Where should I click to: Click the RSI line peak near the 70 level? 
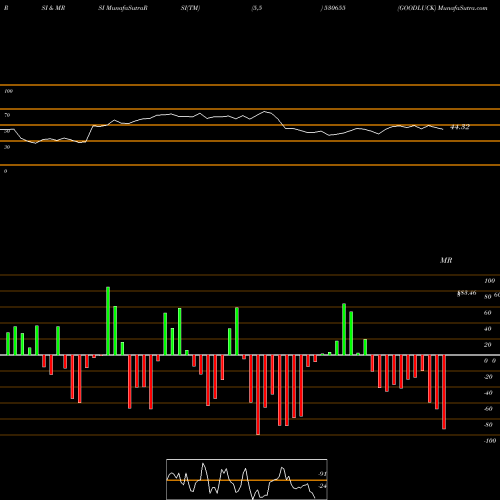[265, 111]
